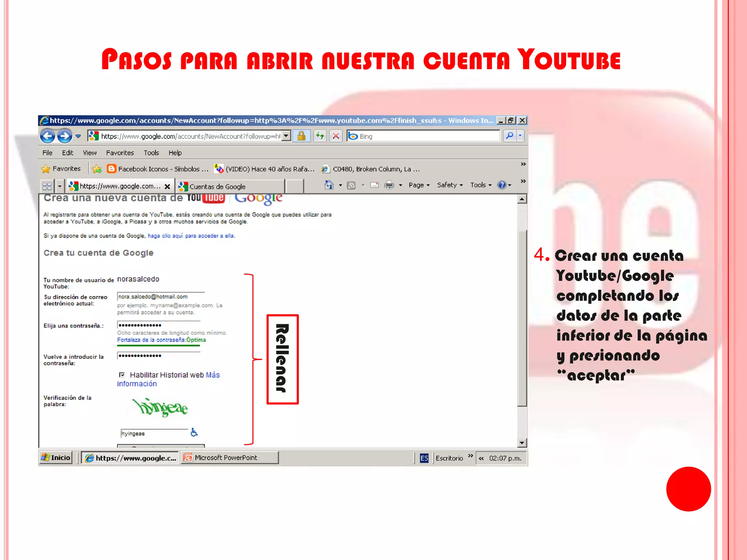Click the 02:07 p.m. clock
This screenshot has height=560, width=747.
coord(505,458)
